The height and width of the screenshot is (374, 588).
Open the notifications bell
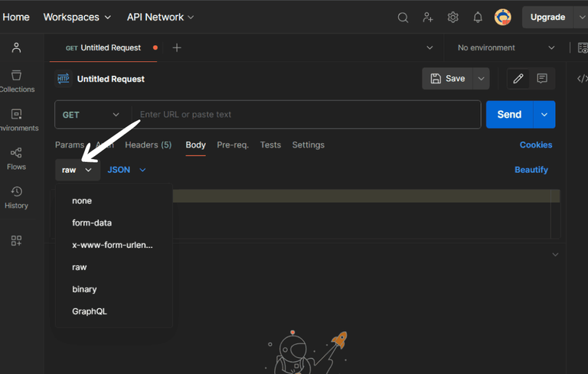click(478, 18)
